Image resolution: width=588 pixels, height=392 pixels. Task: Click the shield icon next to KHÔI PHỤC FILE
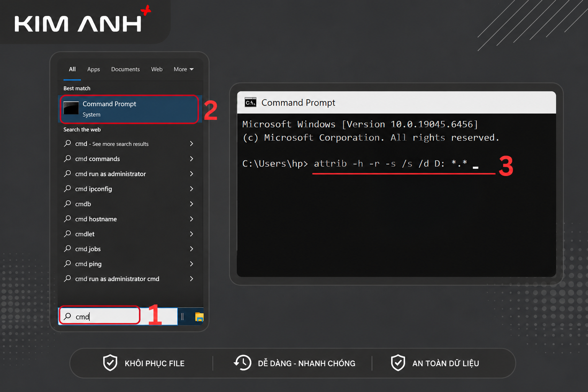[110, 363]
